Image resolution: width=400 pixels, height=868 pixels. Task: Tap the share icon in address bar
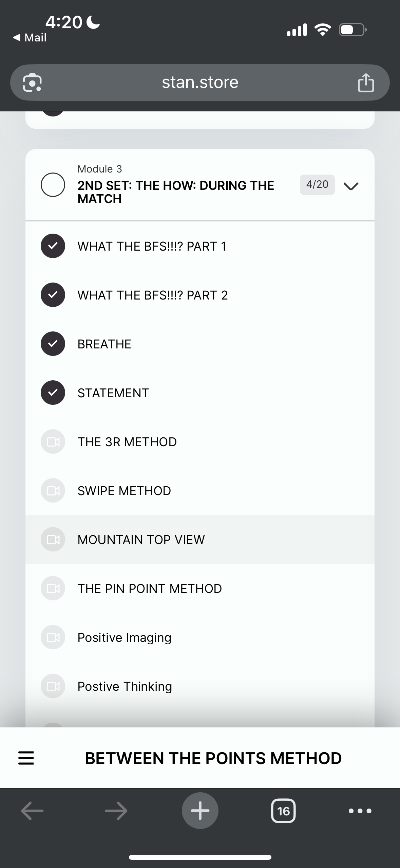[x=365, y=83]
